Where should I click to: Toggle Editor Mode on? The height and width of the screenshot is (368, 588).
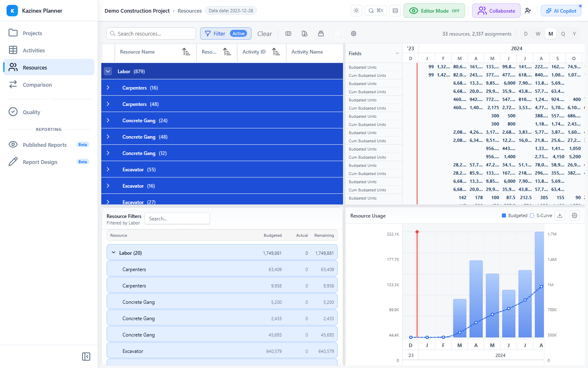434,11
